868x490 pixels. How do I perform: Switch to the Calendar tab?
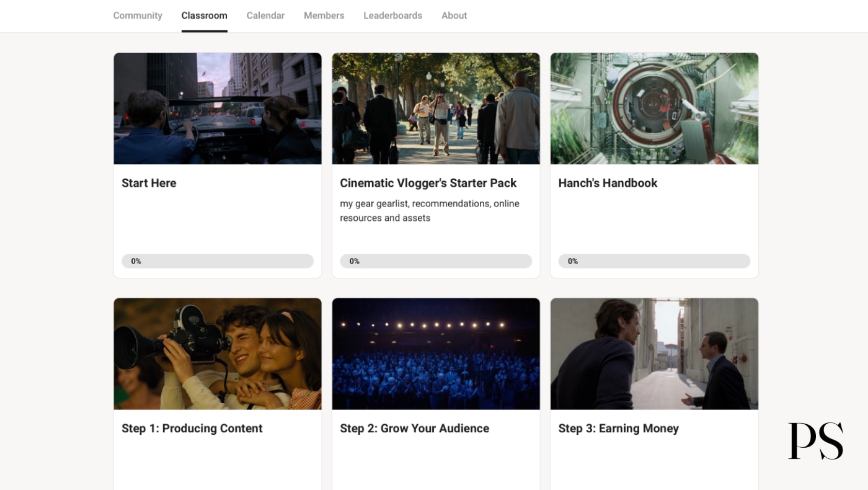point(265,16)
